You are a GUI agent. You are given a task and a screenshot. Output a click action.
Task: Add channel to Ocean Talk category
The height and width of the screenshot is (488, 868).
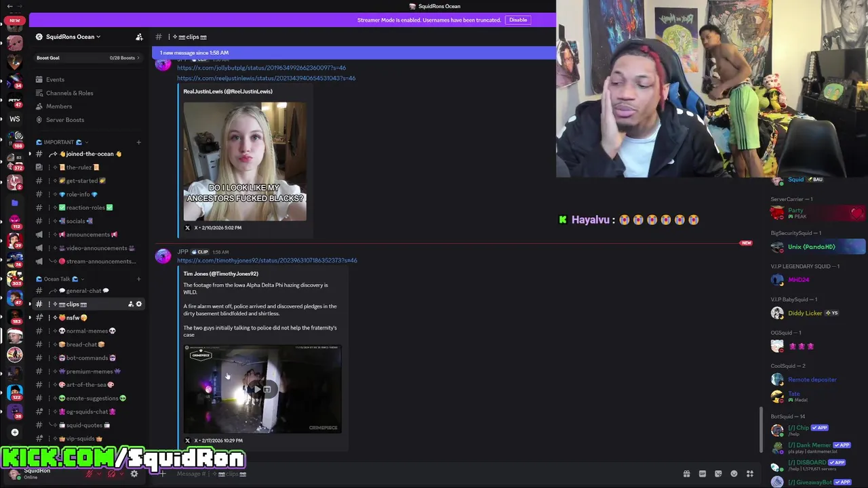(x=138, y=279)
